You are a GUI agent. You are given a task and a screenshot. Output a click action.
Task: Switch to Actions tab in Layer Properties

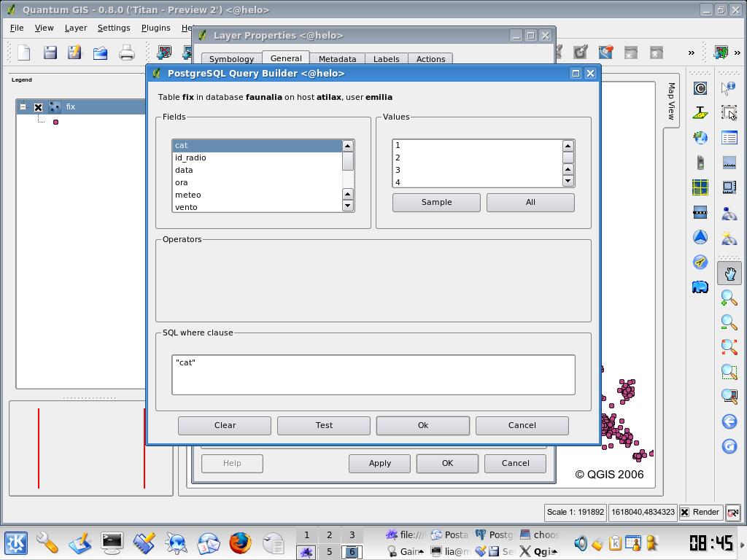430,58
